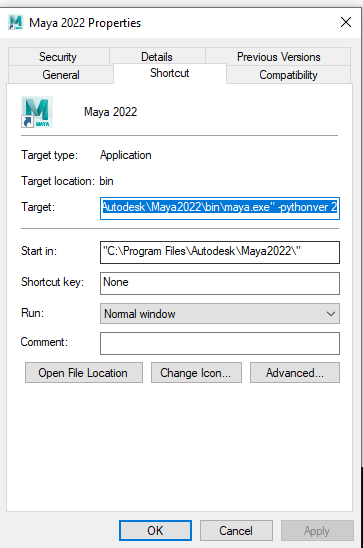Viewport: 363px width, 548px height.
Task: Click the 'Run:' label
Action: click(x=32, y=313)
